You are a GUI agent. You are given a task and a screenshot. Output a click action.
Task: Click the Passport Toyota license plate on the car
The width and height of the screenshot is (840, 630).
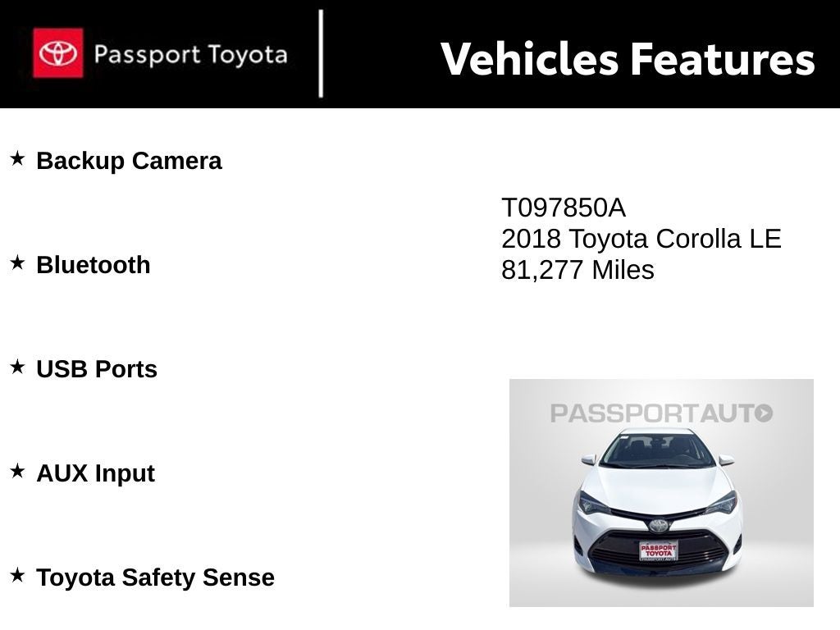pos(659,550)
